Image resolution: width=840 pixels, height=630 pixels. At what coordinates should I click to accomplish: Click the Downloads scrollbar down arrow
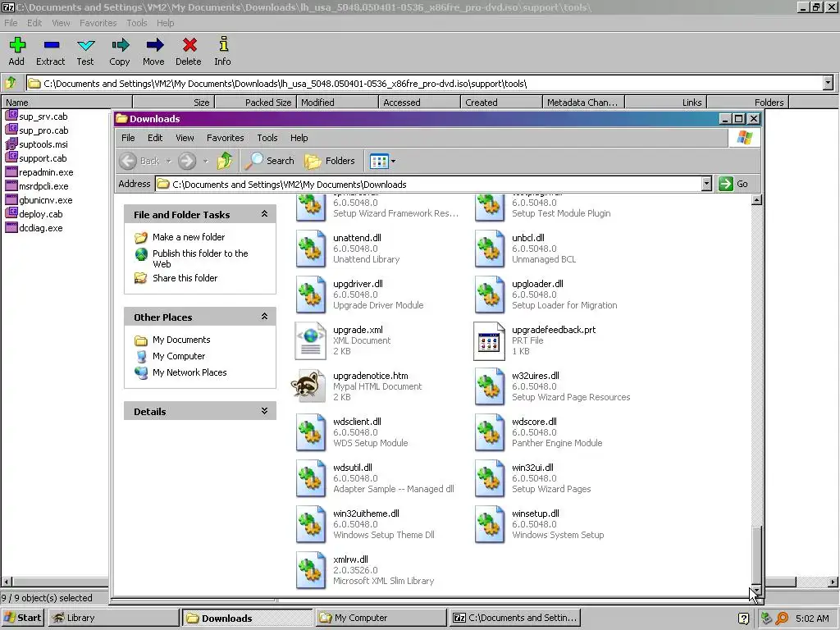[756, 589]
